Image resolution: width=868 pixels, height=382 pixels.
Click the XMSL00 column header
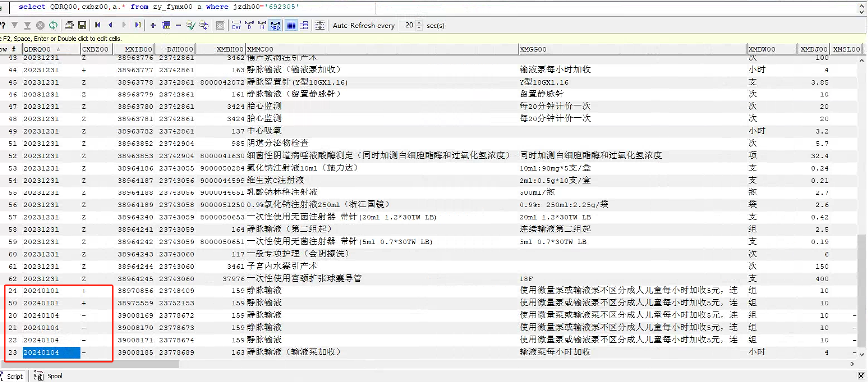pos(846,49)
